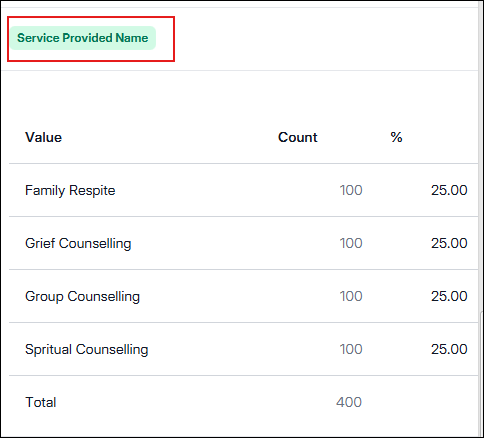Select the Family Respite row label

point(70,190)
